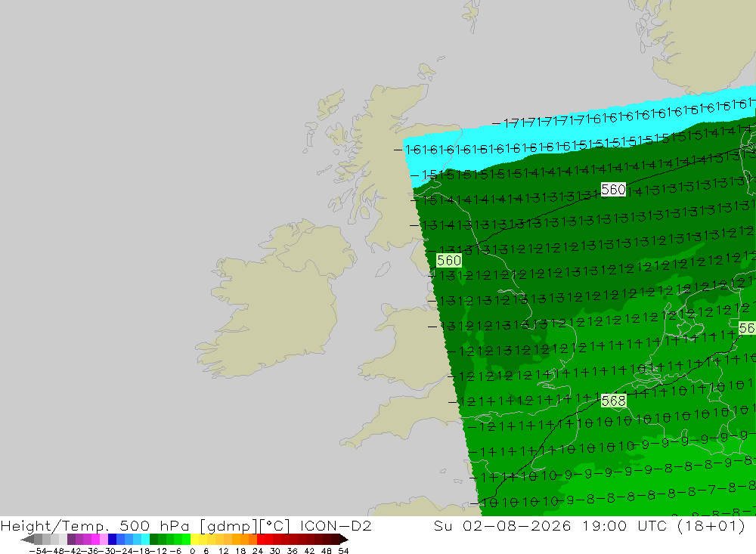Click the 'ICON-D2' model name
Image resolution: width=756 pixels, height=554 pixels.
click(x=336, y=525)
